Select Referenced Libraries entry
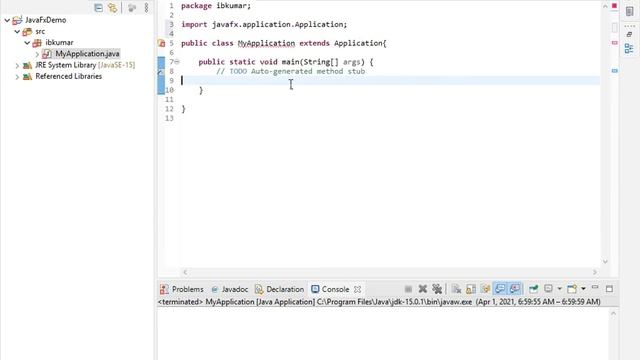 [69, 76]
